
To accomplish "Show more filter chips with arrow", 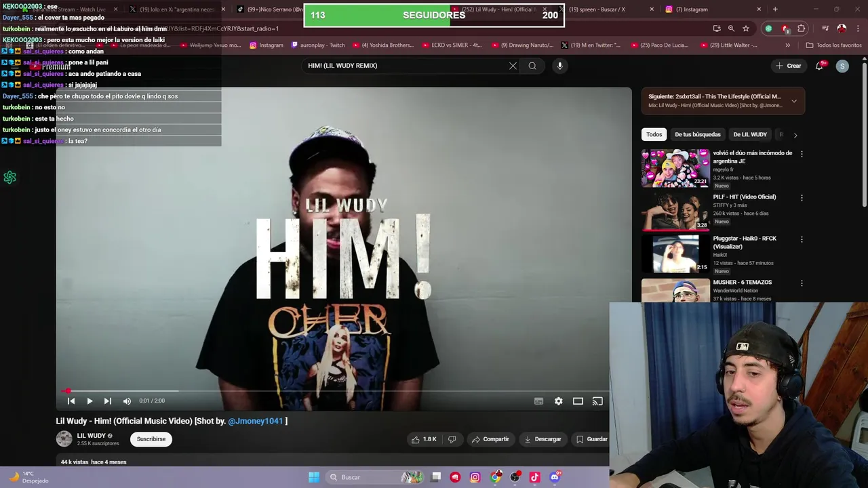I will click(x=795, y=135).
